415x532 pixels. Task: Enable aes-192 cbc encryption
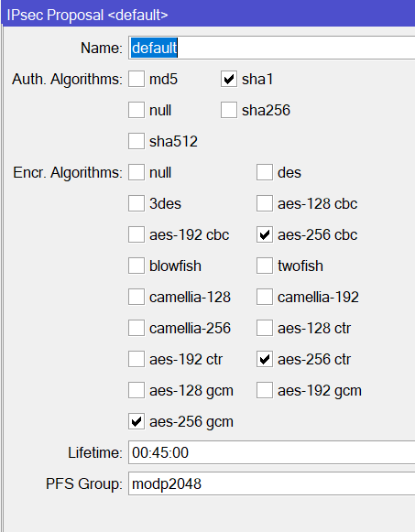pyautogui.click(x=137, y=234)
